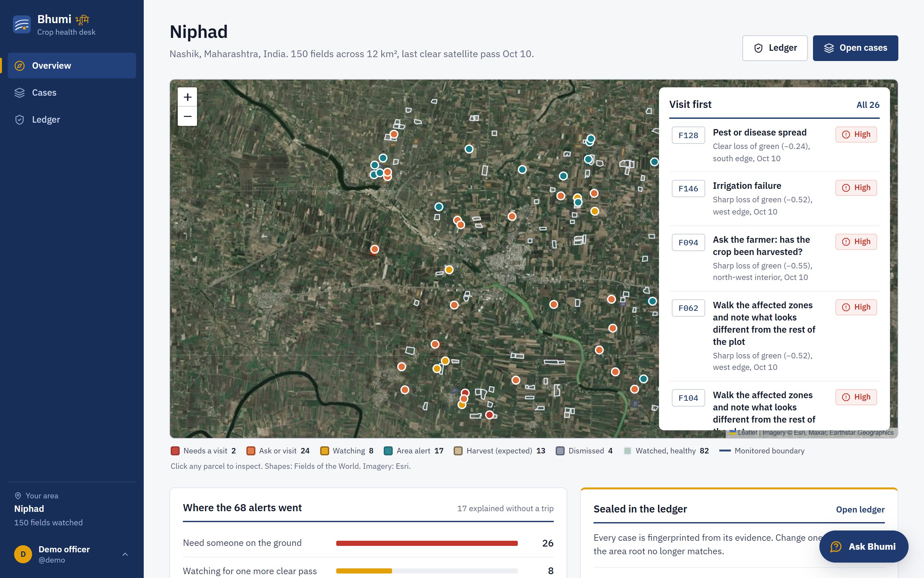Image resolution: width=924 pixels, height=578 pixels.
Task: Select field code F094
Action: click(x=688, y=242)
